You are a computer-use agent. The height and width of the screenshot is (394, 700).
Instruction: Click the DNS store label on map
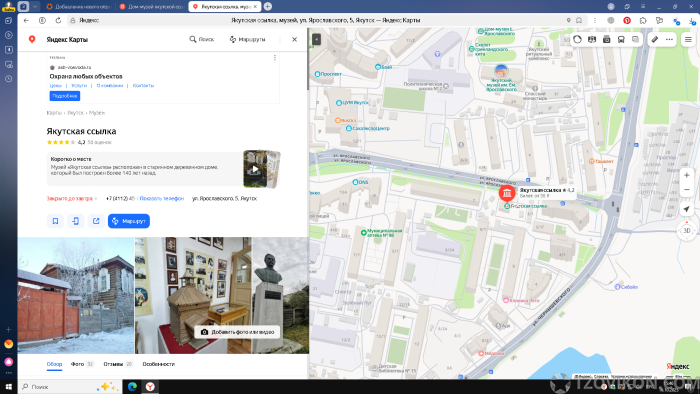click(x=360, y=182)
